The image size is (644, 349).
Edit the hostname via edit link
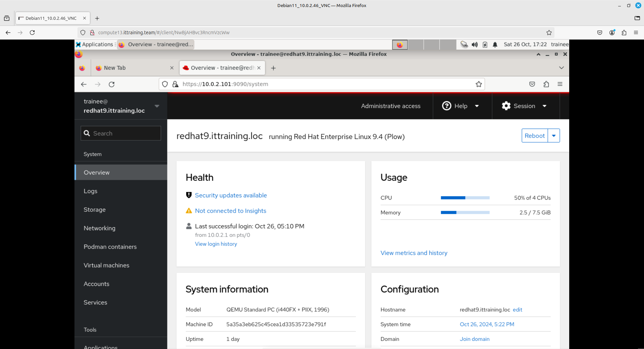(x=517, y=310)
